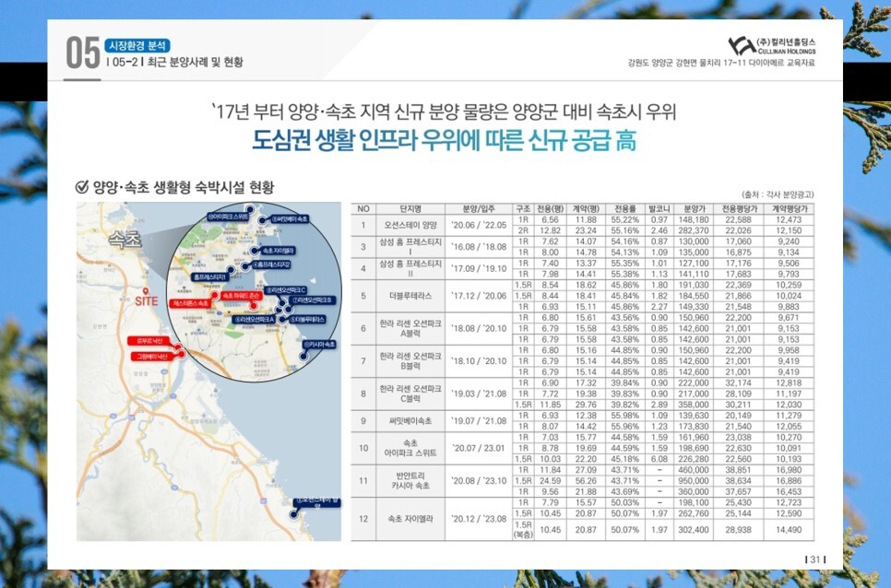Click the 반얀트리 카시아 속초 cell
Image resolution: width=891 pixels, height=588 pixels.
pyautogui.click(x=410, y=481)
